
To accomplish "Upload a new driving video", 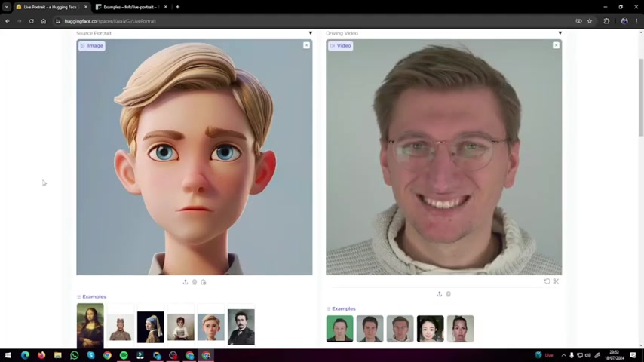I will [439, 294].
